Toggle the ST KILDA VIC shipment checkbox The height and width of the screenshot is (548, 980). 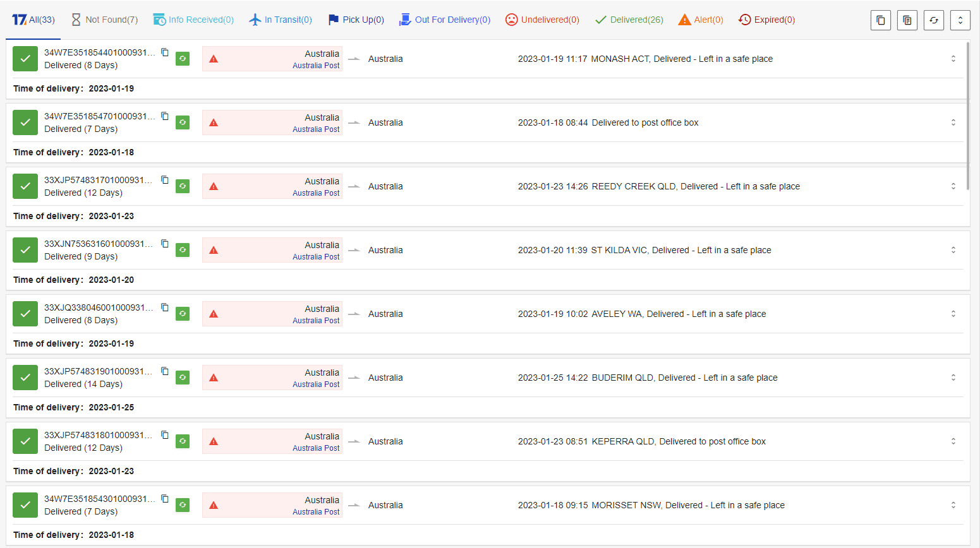tap(25, 250)
